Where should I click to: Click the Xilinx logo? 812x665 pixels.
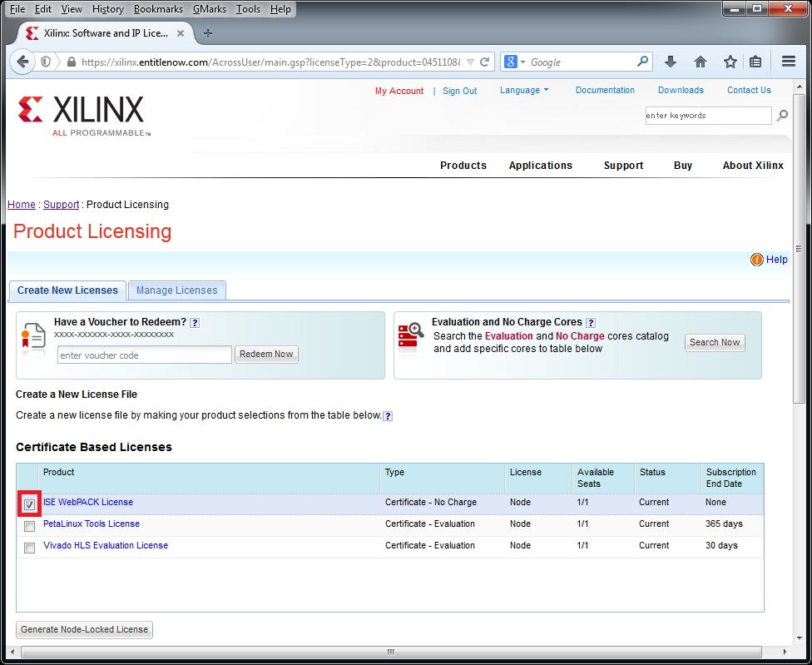click(x=84, y=116)
